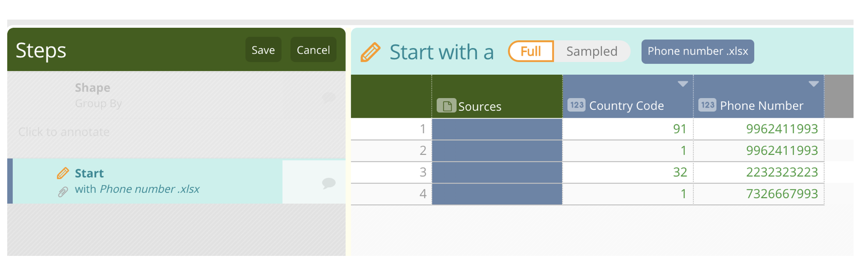Click the 123 type icon for Country Code

click(576, 105)
